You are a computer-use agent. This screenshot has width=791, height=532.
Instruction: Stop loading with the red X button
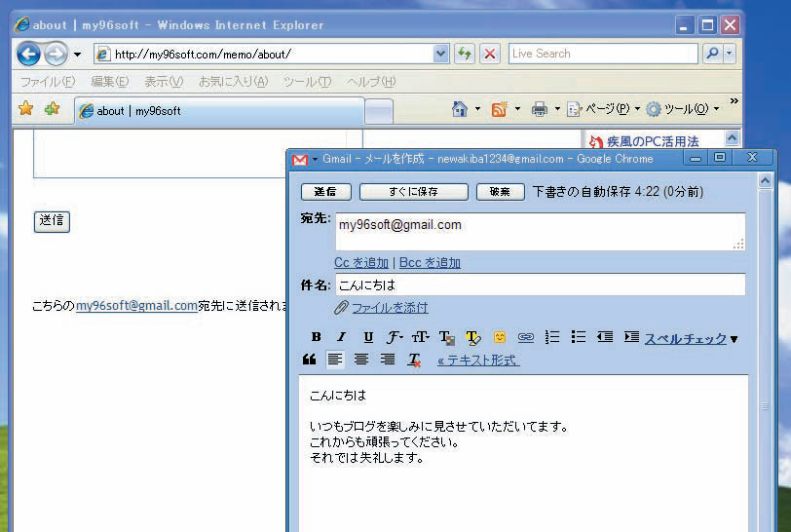[489, 54]
